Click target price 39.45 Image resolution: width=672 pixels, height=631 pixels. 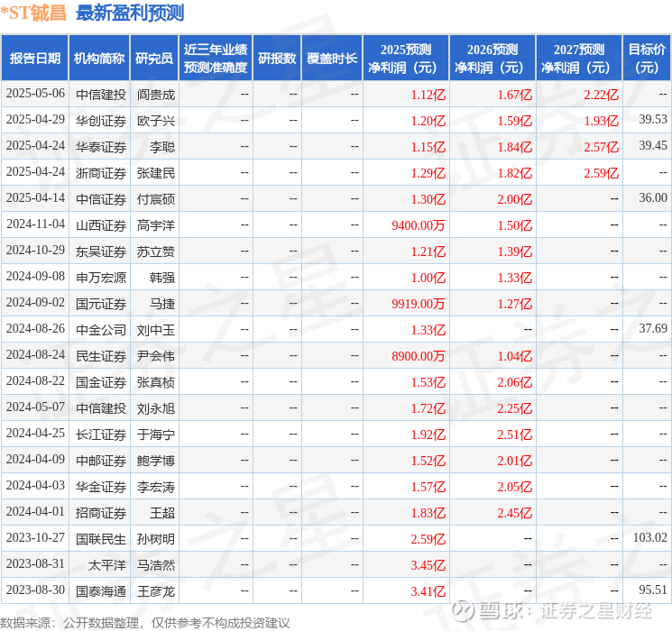pyautogui.click(x=653, y=146)
